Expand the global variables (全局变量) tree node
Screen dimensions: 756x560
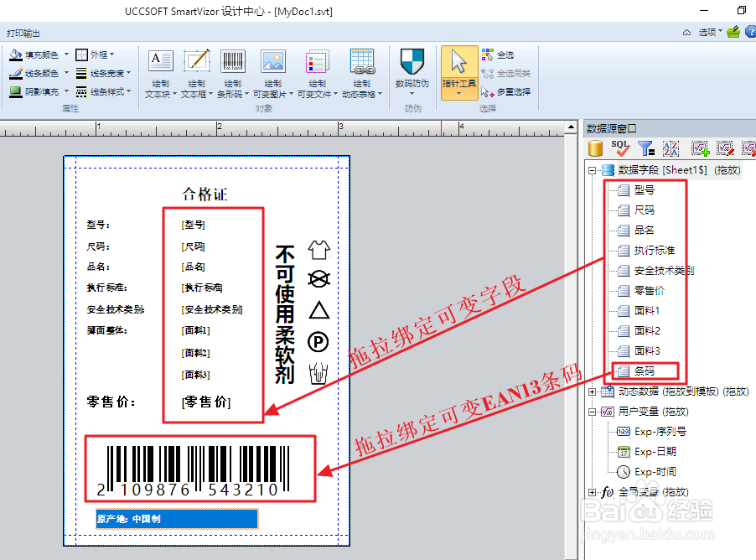point(592,492)
